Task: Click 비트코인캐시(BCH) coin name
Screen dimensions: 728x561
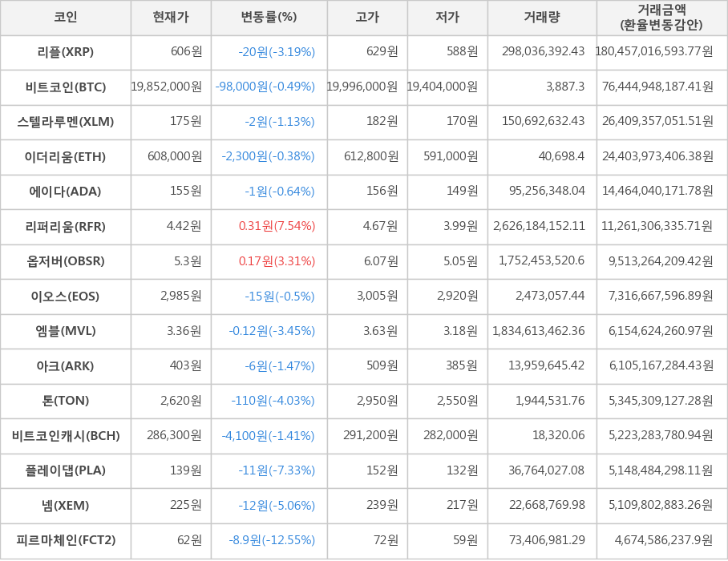Action: point(66,436)
